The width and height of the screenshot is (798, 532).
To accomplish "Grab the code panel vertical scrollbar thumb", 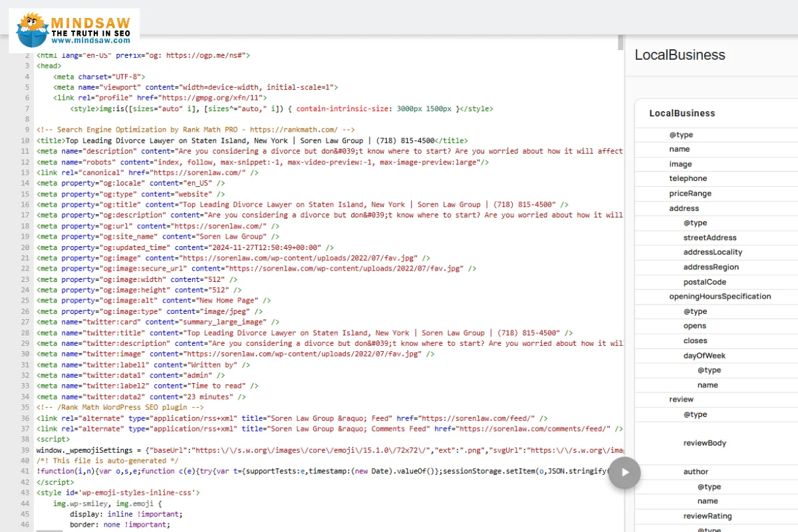I will click(621, 41).
